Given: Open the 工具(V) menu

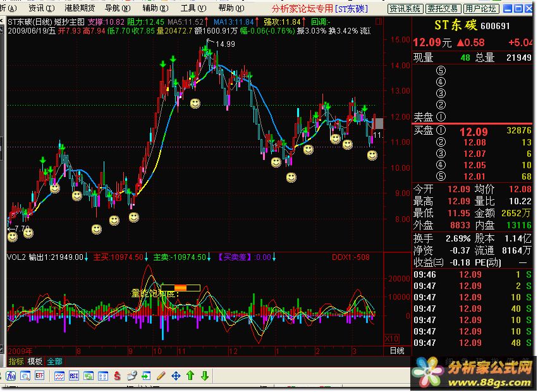Looking at the screenshot, I should pyautogui.click(x=193, y=8).
